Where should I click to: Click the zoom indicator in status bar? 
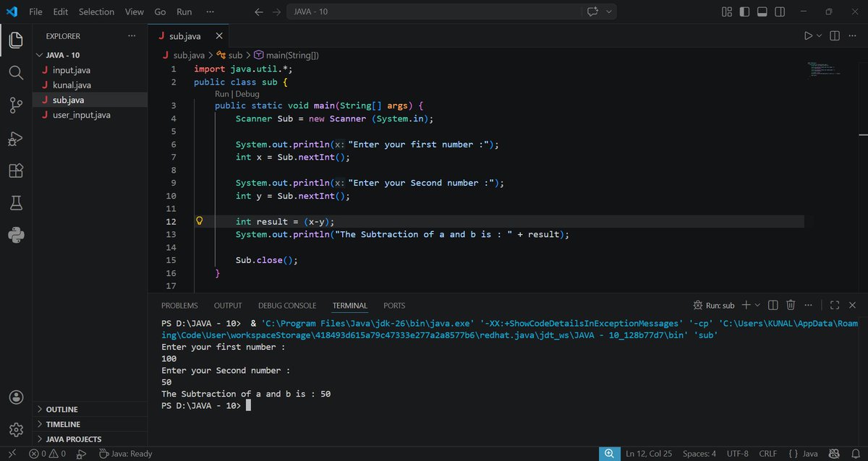pyautogui.click(x=610, y=454)
